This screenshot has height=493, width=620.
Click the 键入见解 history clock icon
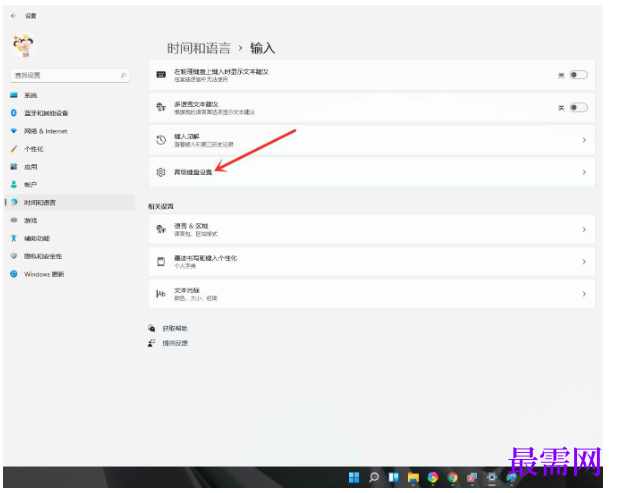[161, 140]
